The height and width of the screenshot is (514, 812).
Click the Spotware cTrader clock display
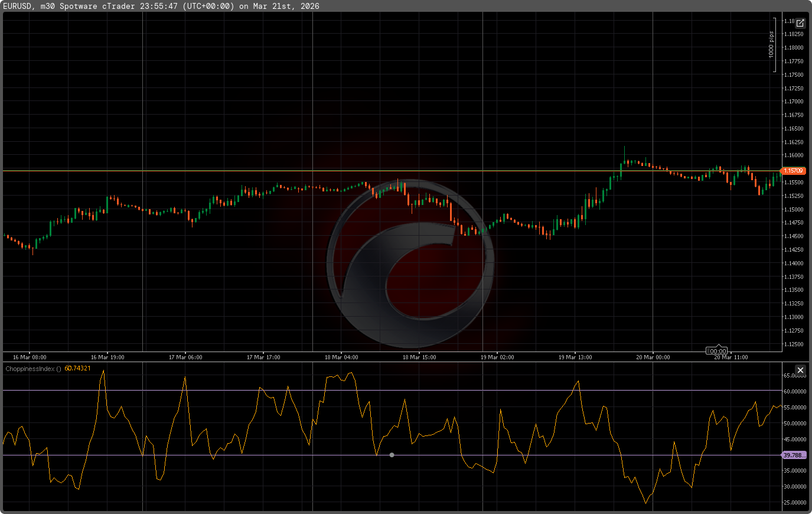coord(159,6)
